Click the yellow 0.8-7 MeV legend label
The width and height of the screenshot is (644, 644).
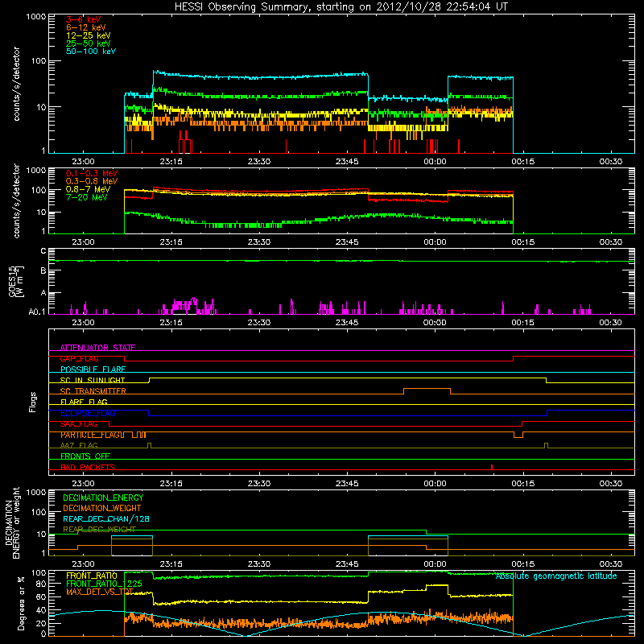point(89,189)
